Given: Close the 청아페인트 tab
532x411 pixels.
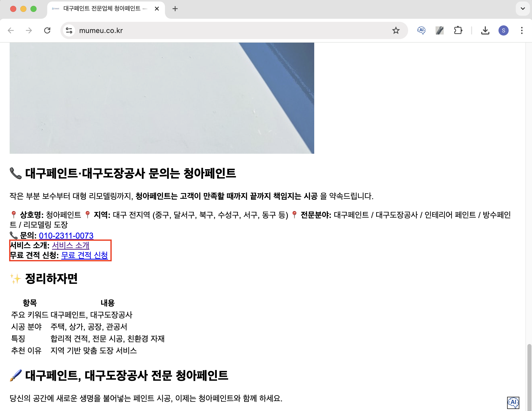Looking at the screenshot, I should [157, 9].
